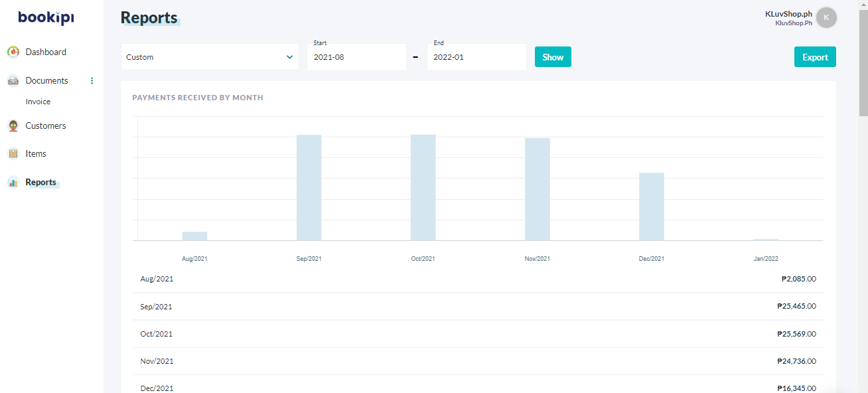Image resolution: width=868 pixels, height=393 pixels.
Task: Click the End date field 2022-01
Action: pos(476,57)
